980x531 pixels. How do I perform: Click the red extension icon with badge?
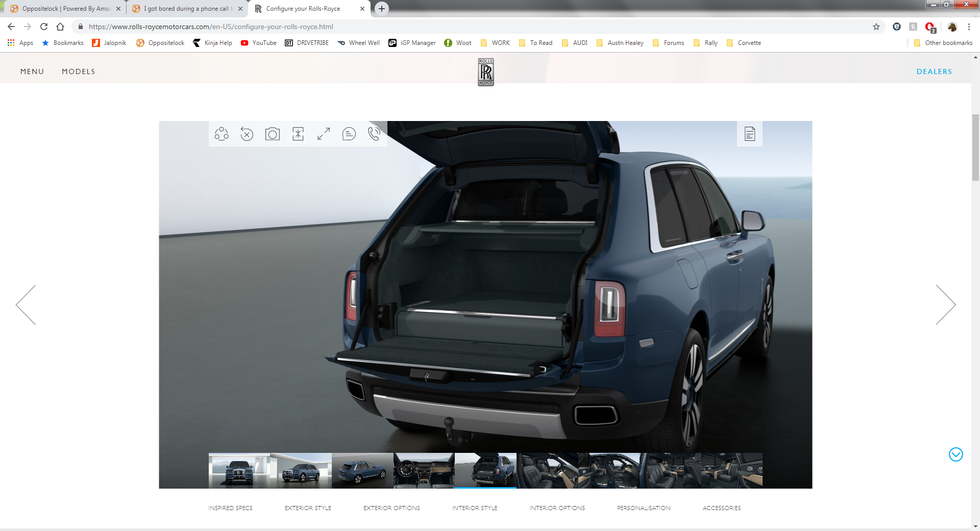pos(930,27)
